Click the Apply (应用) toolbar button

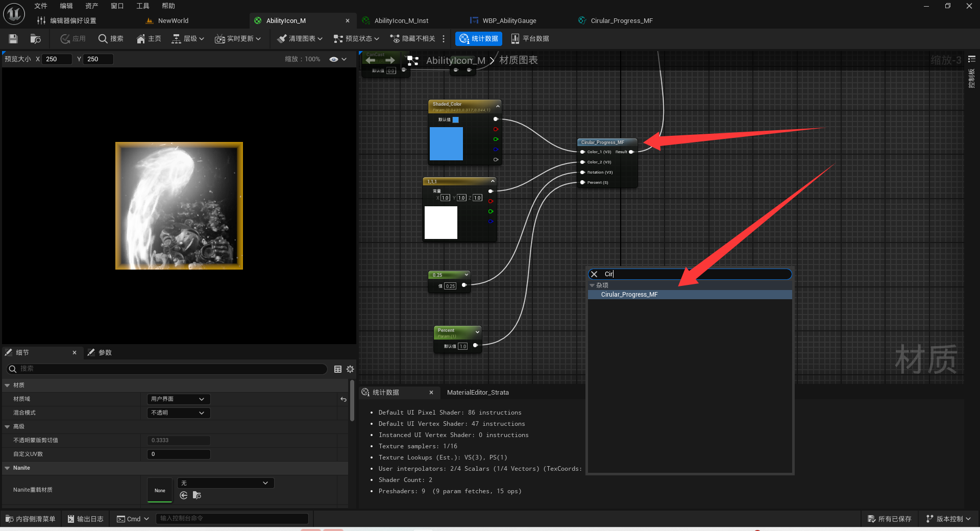[x=73, y=39]
